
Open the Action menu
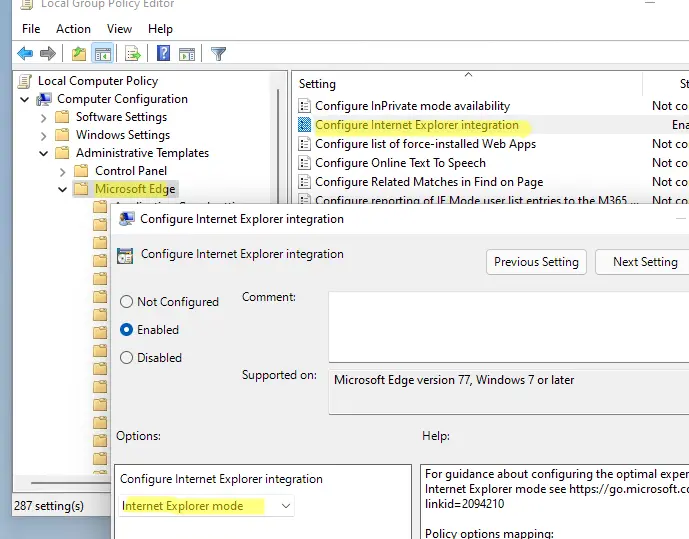(x=73, y=29)
